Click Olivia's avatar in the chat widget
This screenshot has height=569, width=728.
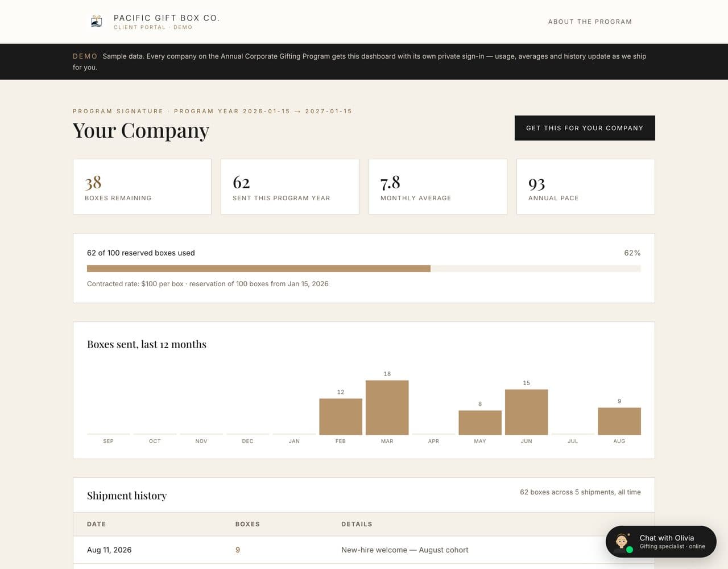[622, 542]
